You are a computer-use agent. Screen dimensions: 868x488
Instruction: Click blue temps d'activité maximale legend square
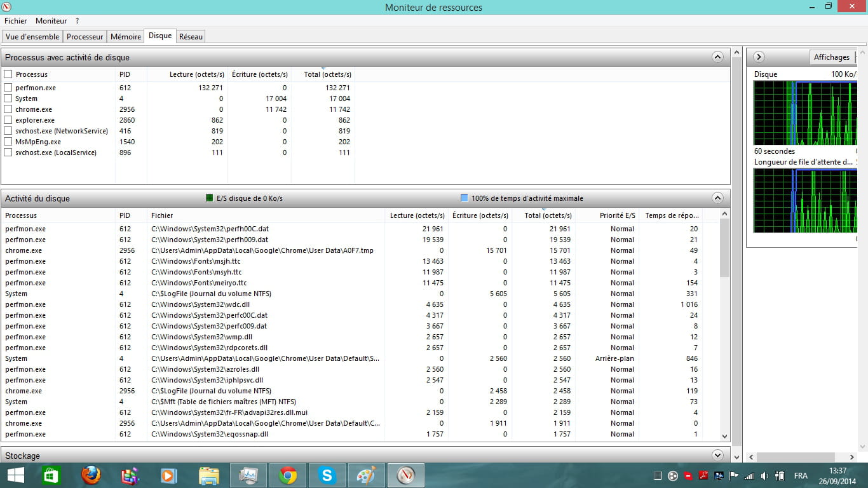(465, 198)
